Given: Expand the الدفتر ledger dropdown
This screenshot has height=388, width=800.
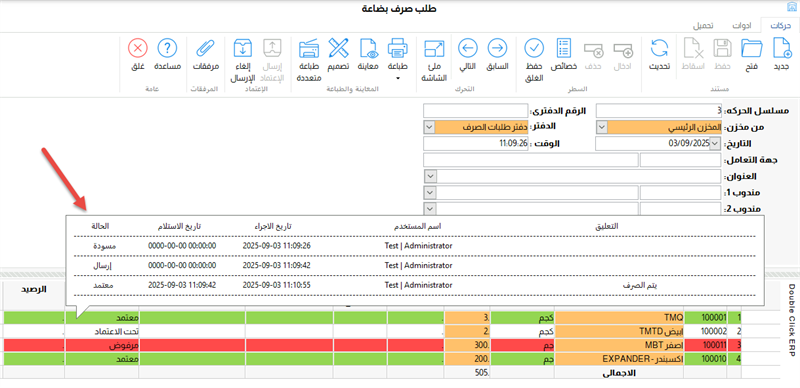Looking at the screenshot, I should (x=429, y=127).
